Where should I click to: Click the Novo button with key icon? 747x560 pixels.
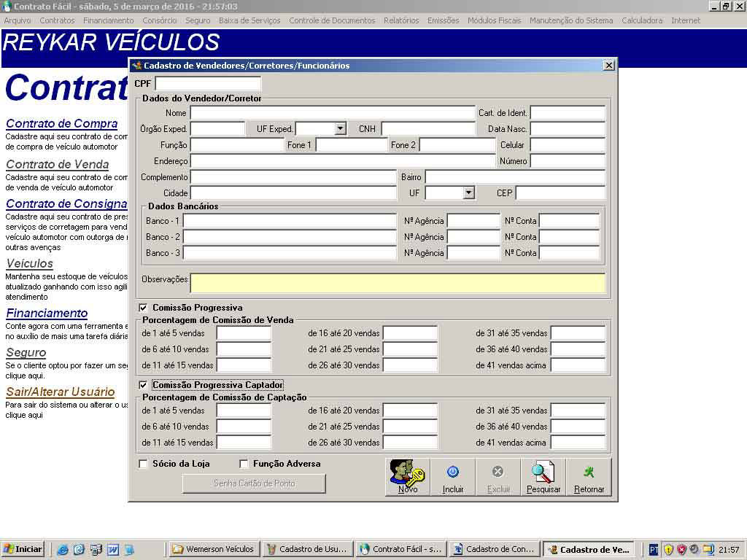(x=407, y=477)
